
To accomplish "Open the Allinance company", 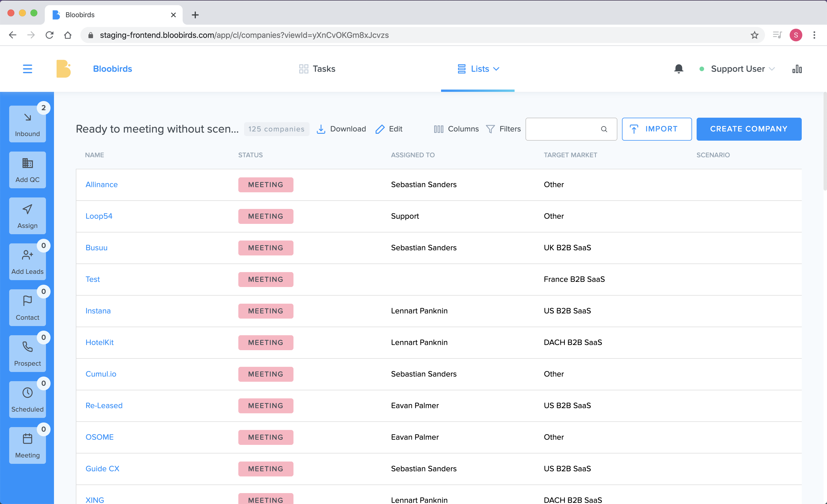I will pyautogui.click(x=101, y=185).
